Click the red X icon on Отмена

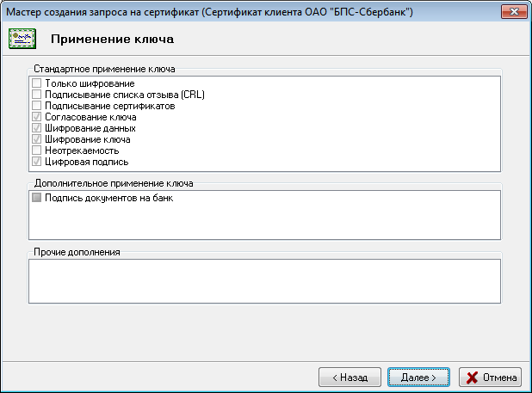click(x=471, y=377)
